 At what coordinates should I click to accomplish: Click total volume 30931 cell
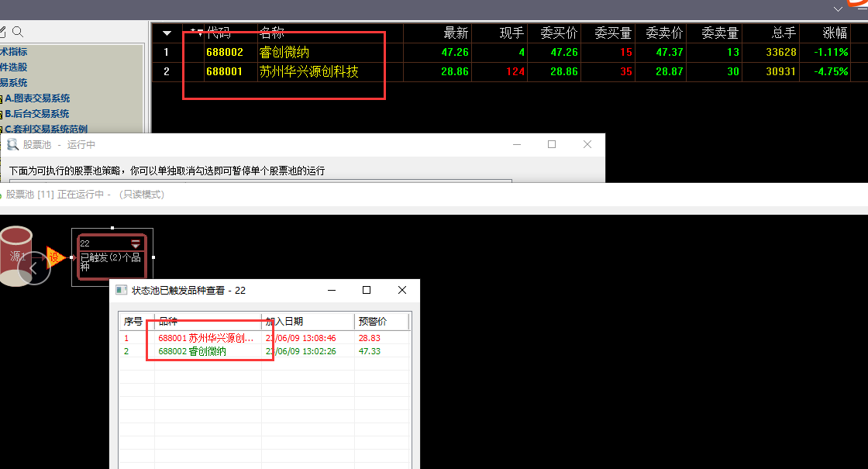pos(781,71)
